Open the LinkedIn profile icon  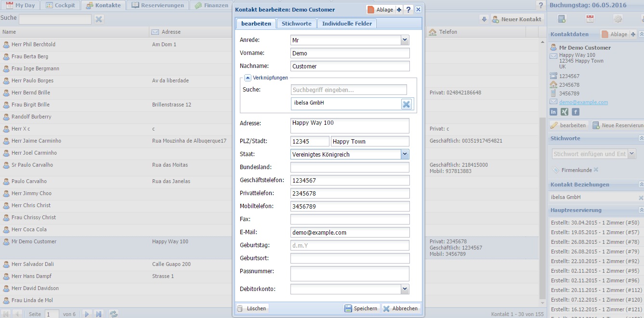click(553, 112)
